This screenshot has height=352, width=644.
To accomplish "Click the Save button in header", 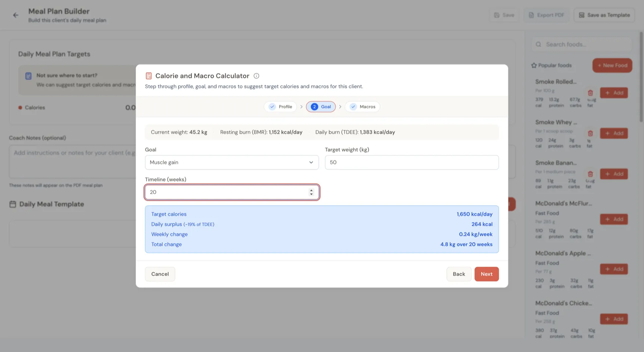I will pyautogui.click(x=504, y=15).
